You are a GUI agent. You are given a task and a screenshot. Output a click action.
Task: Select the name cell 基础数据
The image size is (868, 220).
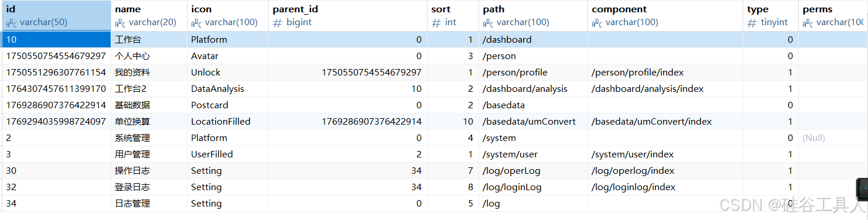149,105
